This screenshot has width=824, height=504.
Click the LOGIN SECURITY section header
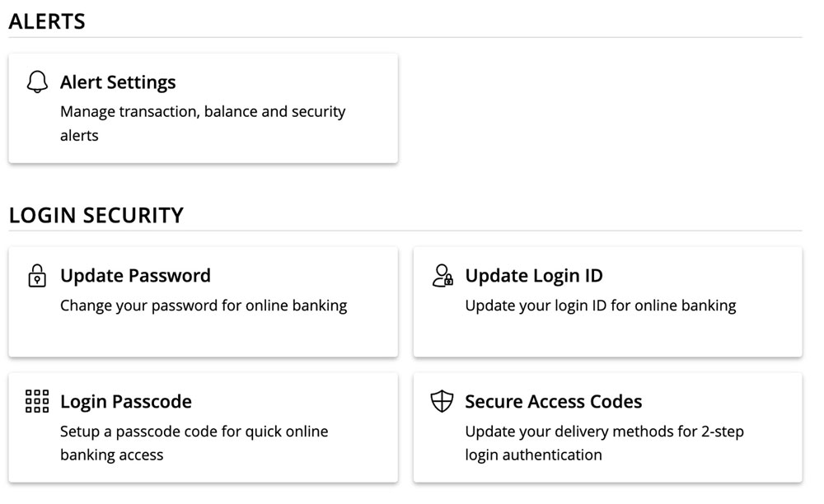point(96,215)
